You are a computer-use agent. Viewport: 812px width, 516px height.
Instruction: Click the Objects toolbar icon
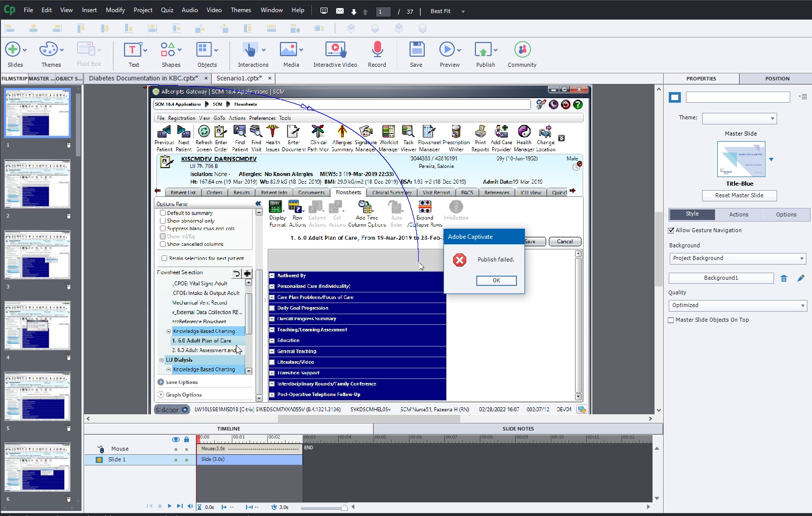coord(204,50)
